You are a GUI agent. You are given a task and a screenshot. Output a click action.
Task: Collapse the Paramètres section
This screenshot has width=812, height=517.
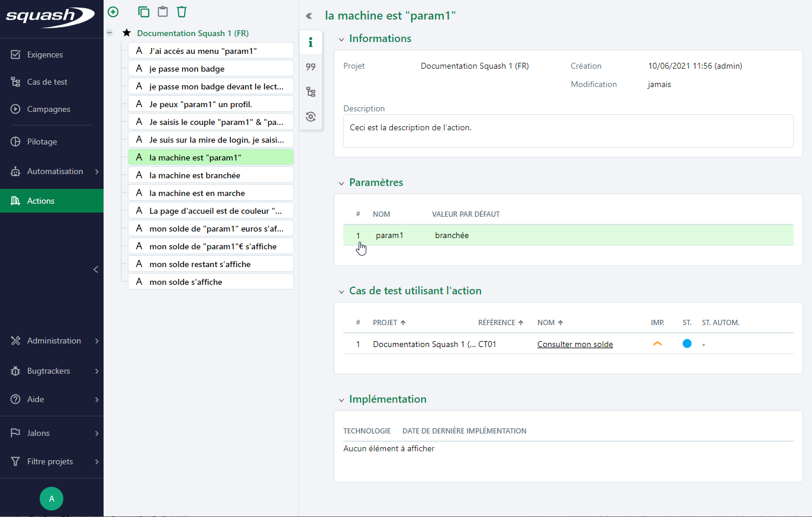pyautogui.click(x=341, y=182)
